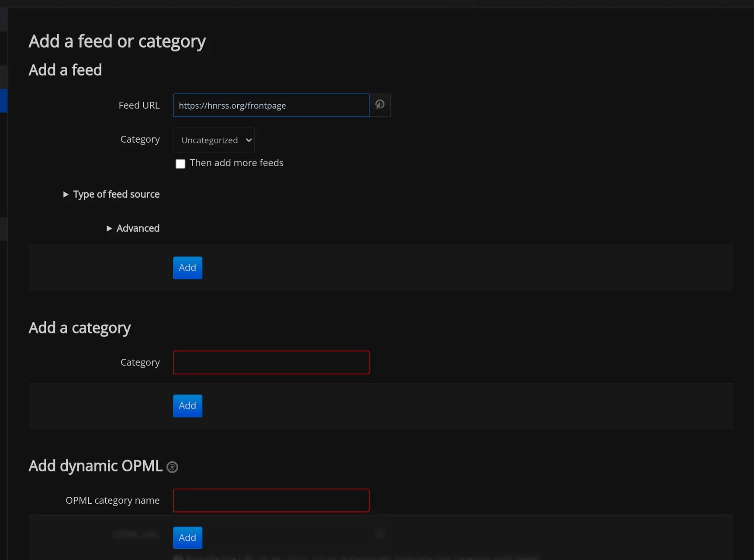The height and width of the screenshot is (560, 754).
Task: Click the feed URL preview icon button
Action: click(x=380, y=105)
